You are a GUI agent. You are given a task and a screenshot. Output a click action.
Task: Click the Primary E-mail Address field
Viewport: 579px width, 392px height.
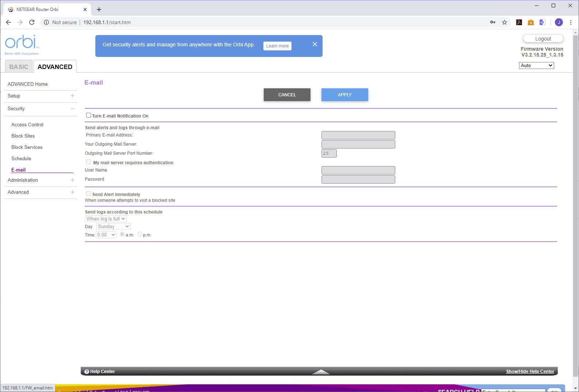(358, 135)
